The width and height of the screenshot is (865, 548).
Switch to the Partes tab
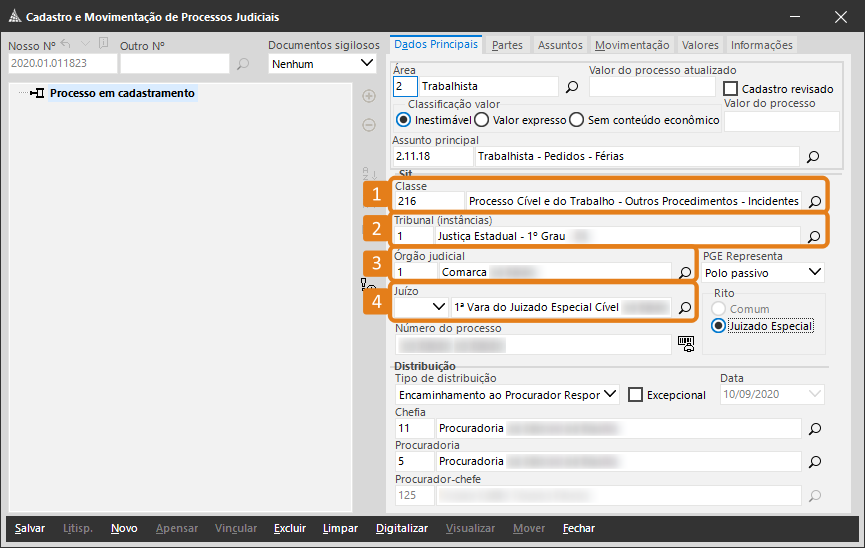click(507, 45)
